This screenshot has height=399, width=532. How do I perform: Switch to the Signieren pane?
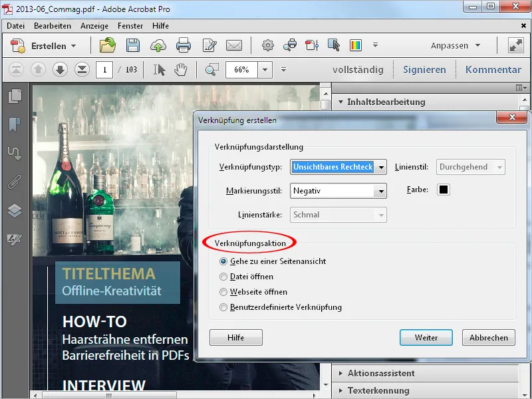click(x=424, y=70)
